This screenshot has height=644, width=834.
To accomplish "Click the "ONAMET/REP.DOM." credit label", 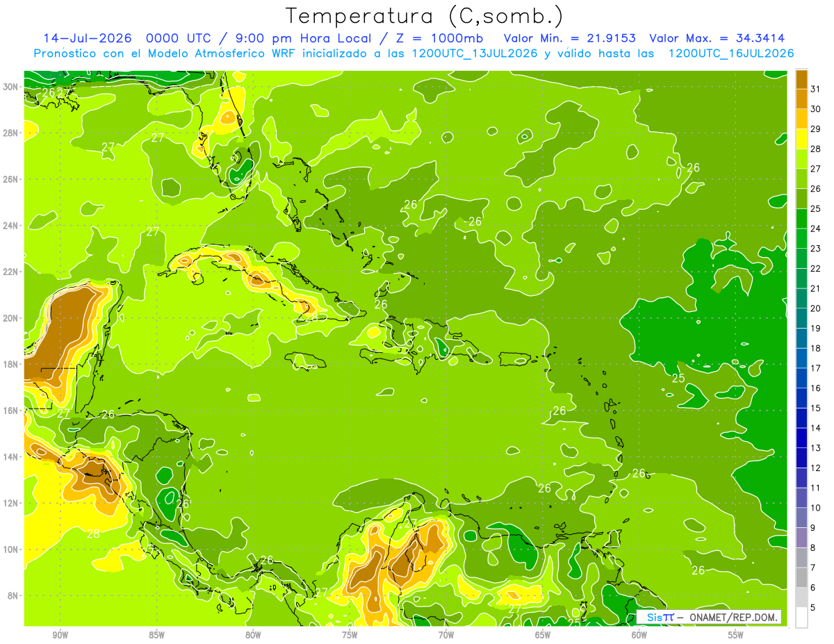I will (733, 617).
